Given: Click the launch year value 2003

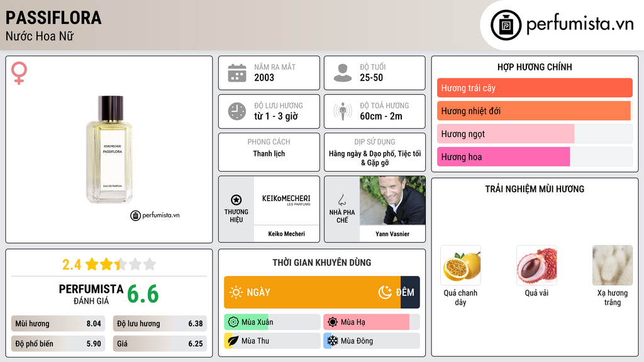Looking at the screenshot, I should 264,77.
